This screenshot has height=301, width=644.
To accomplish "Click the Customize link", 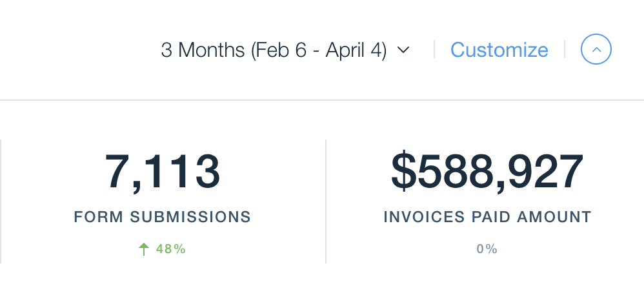I will pos(499,50).
